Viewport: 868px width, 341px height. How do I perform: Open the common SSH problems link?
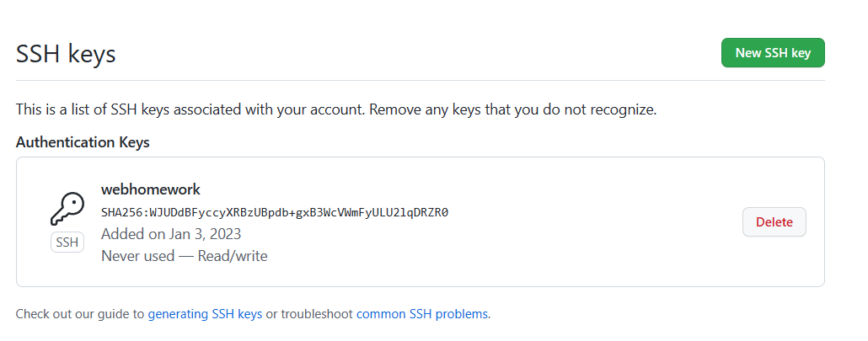421,314
